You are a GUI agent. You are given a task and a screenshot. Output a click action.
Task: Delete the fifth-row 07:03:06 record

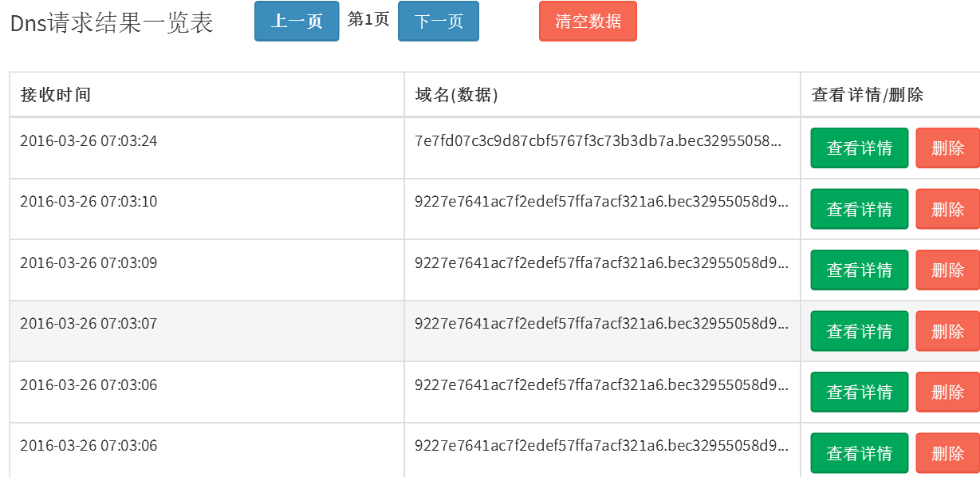point(947,392)
